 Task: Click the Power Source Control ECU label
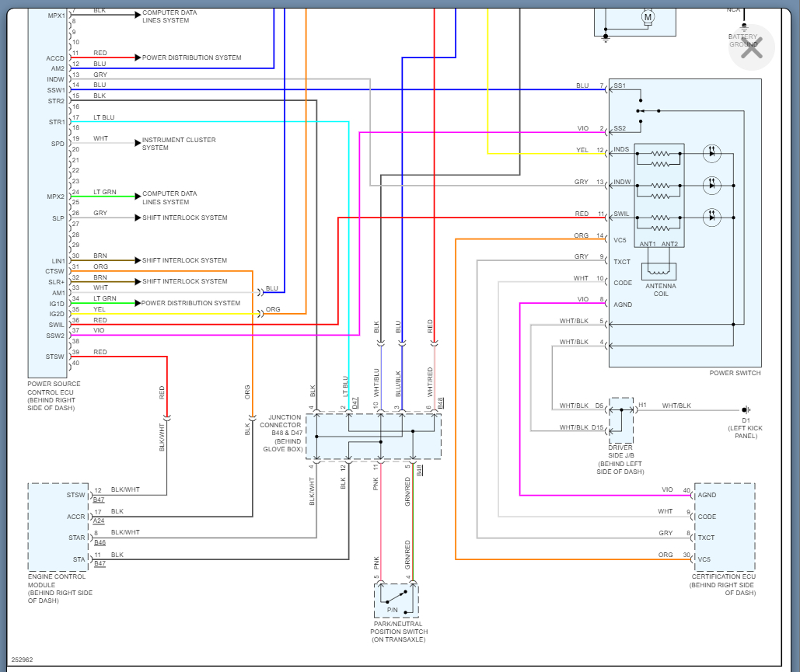tap(54, 395)
